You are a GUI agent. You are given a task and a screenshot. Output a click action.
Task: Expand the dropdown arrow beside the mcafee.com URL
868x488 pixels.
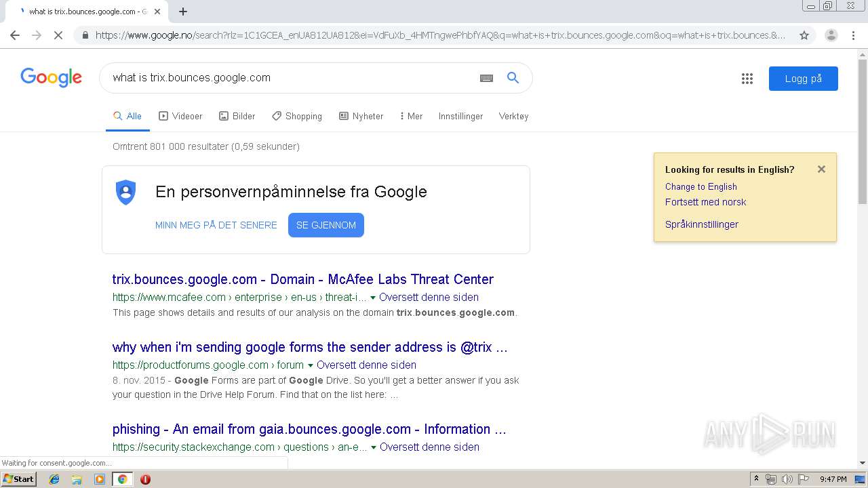tap(373, 298)
